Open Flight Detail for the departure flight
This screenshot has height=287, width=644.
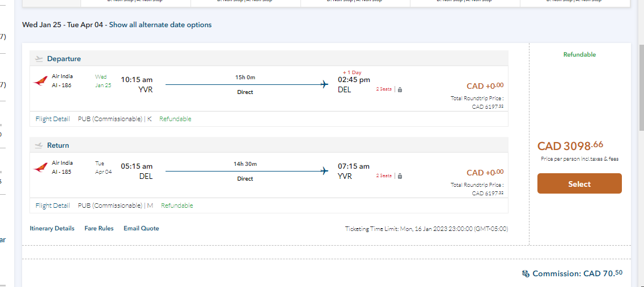[x=53, y=119]
